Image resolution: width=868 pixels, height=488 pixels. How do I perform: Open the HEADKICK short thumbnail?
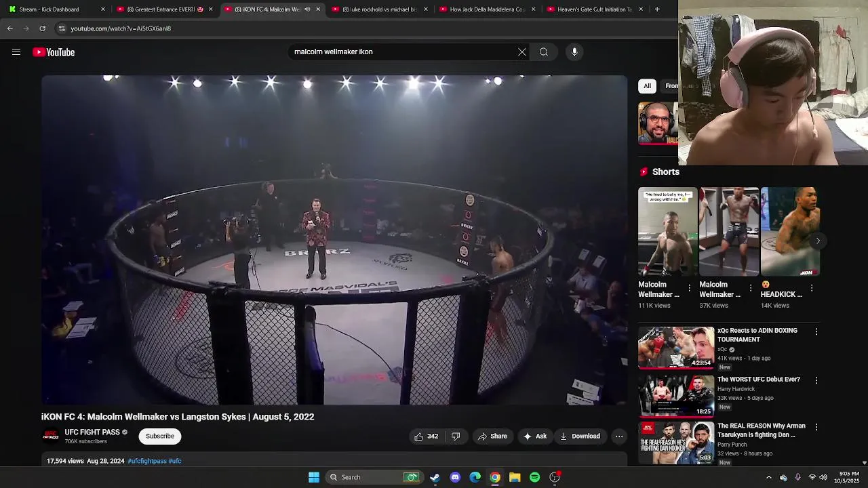tap(790, 232)
